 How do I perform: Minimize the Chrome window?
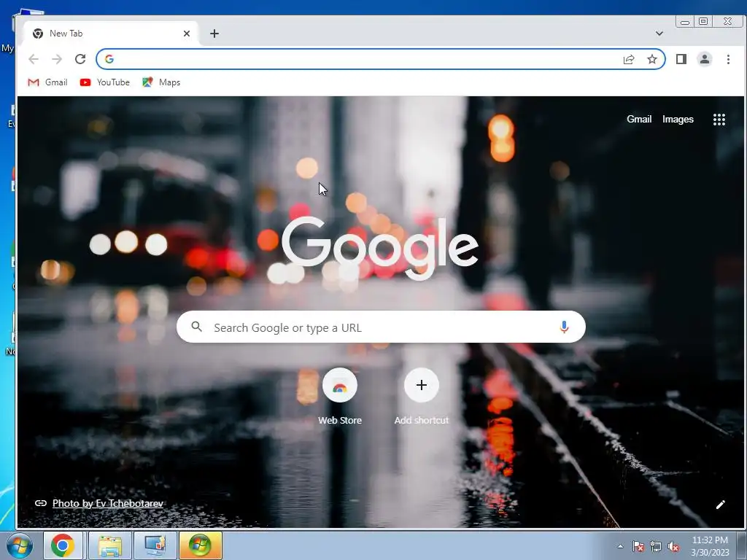684,21
